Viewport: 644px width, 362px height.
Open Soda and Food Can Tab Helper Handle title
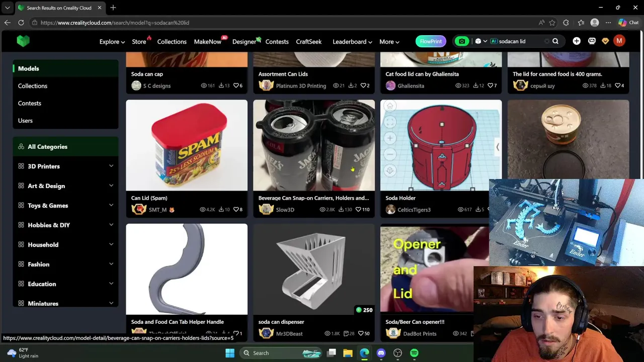[177, 322]
